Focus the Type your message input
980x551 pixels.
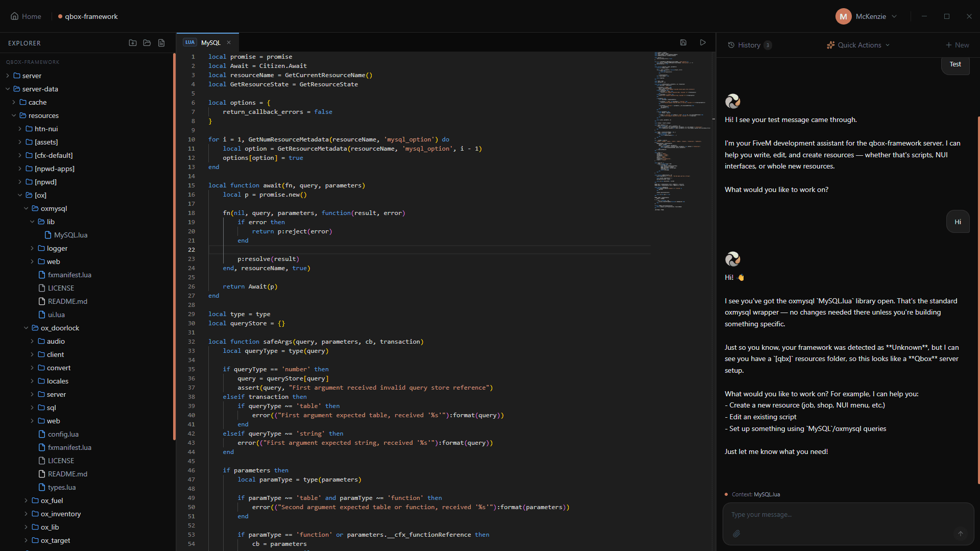pyautogui.click(x=848, y=515)
